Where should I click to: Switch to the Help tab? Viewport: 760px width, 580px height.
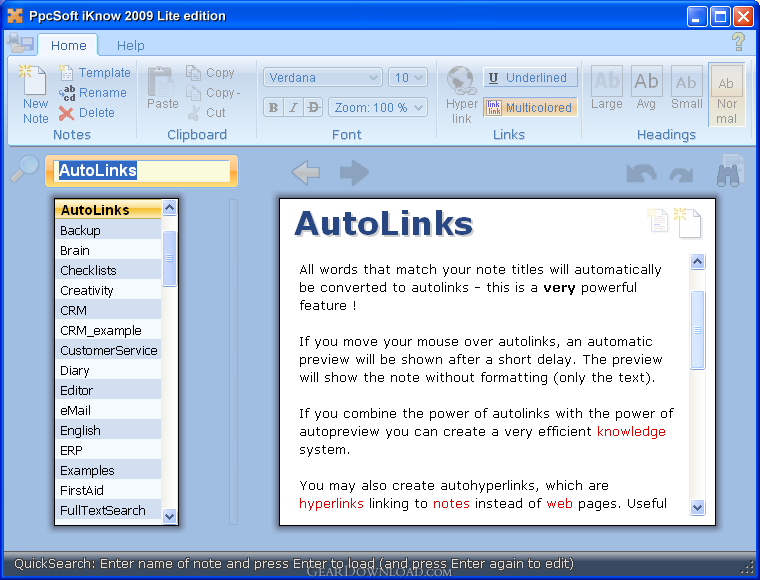point(130,46)
